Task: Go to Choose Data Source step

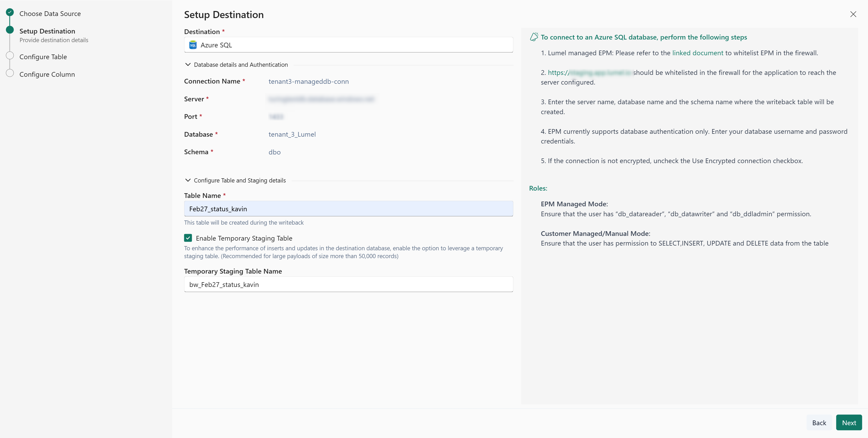Action: coord(50,14)
